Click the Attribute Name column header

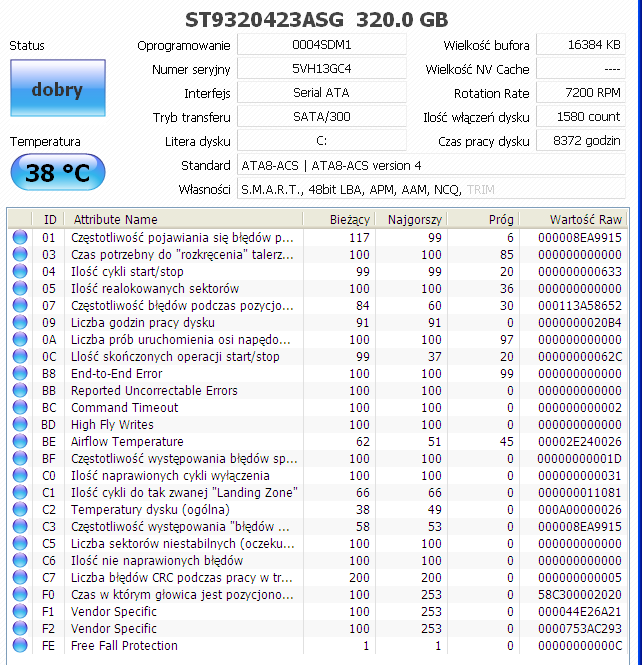point(184,219)
